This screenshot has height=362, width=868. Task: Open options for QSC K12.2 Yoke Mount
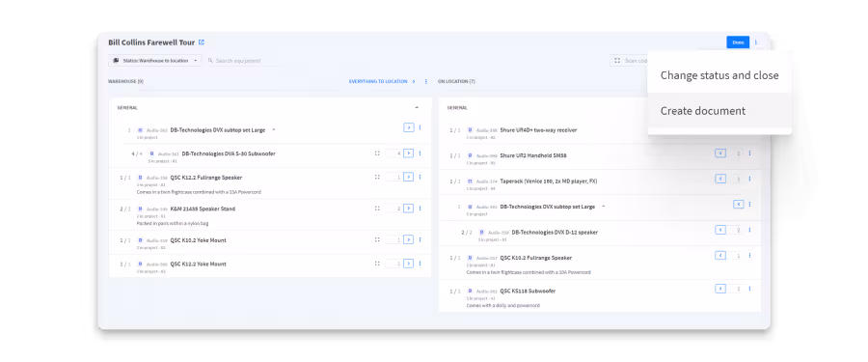420,264
